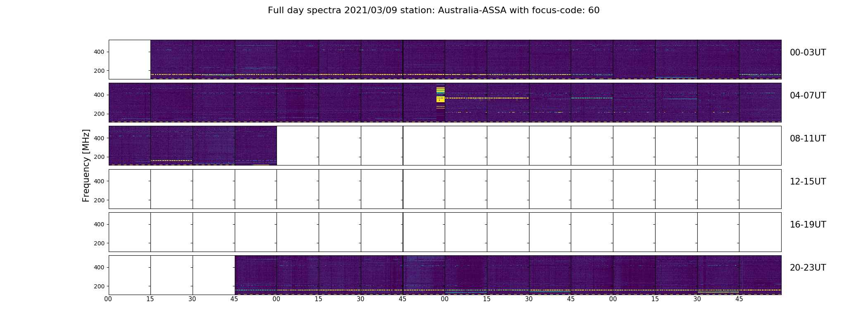Select the '12-15UT' row label

tap(808, 182)
